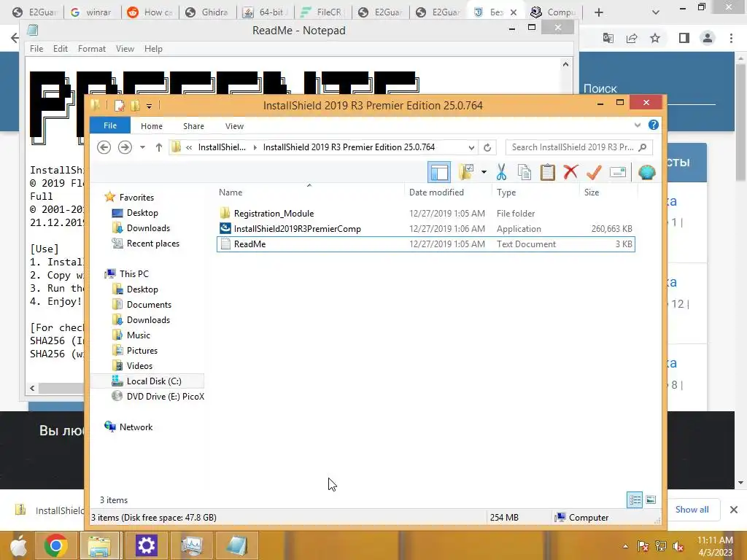The height and width of the screenshot is (560, 747).
Task: Select Favorites in navigation pane
Action: tap(136, 197)
